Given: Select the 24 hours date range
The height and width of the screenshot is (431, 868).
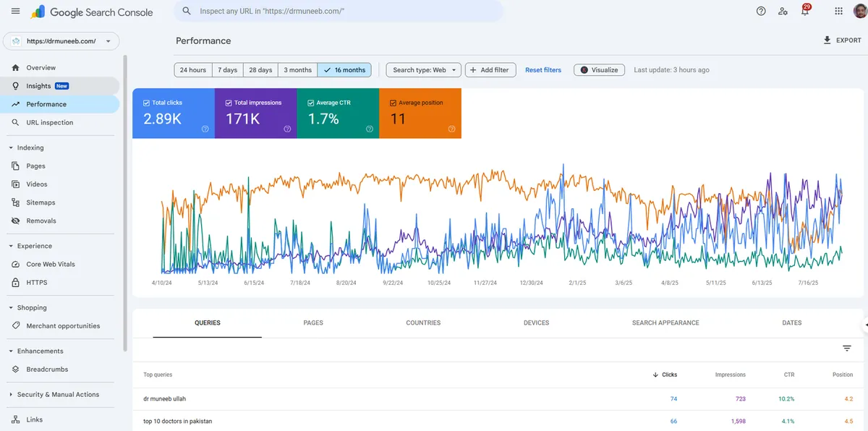Looking at the screenshot, I should pyautogui.click(x=193, y=70).
